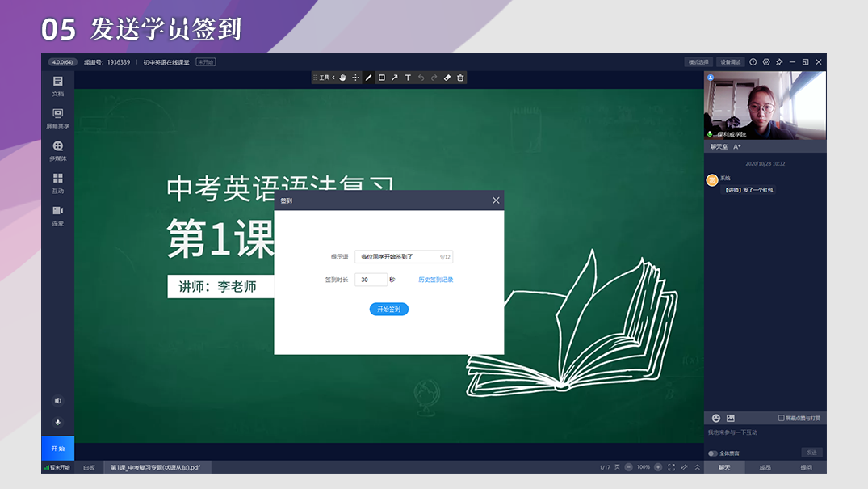This screenshot has width=868, height=489.
Task: Open the 多媒体 multimedia panel
Action: coord(57,150)
